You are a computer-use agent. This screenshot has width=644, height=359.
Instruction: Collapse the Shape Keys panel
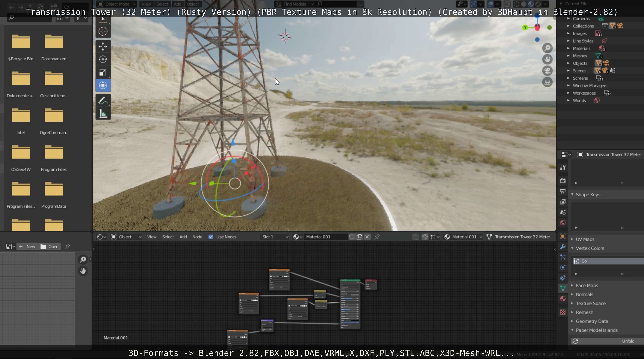(572, 195)
